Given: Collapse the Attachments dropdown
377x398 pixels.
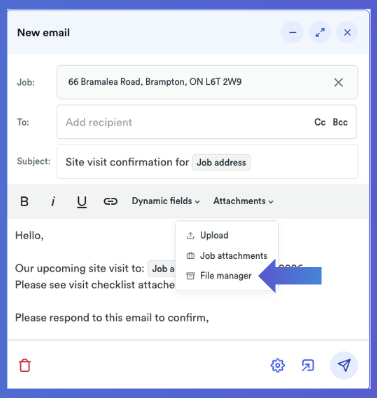Looking at the screenshot, I should [243, 201].
